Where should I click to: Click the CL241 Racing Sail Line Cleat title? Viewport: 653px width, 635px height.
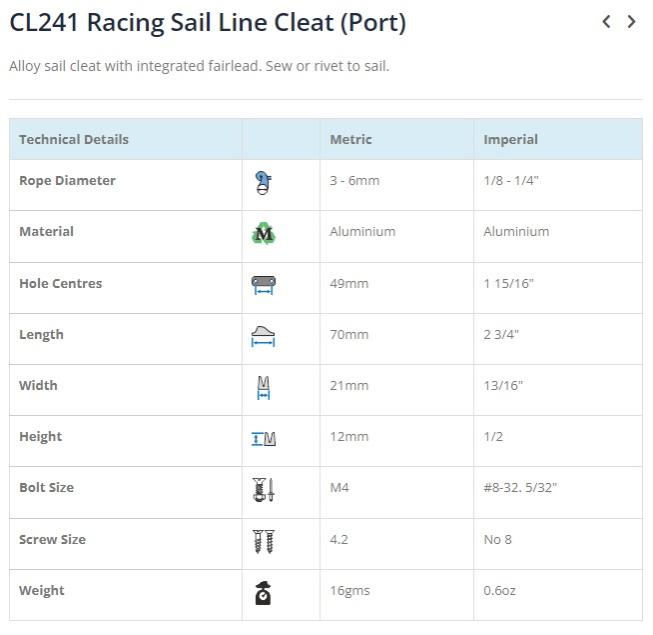click(208, 22)
